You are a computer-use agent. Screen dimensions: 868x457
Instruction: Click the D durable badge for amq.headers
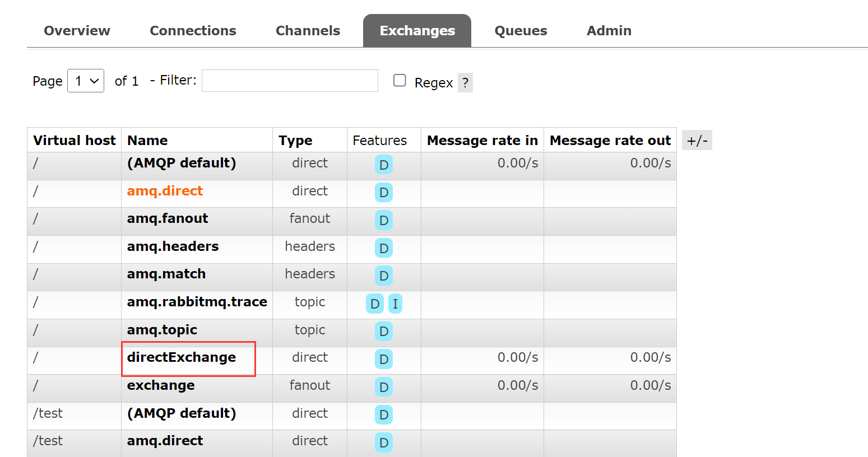pyautogui.click(x=384, y=248)
